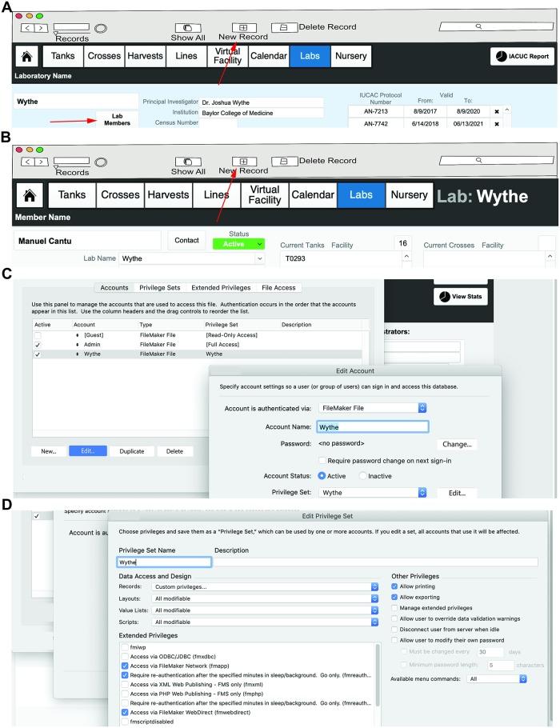Toggle the Active checkbox for the [Guest] account
This screenshot has height=728, width=560.
click(38, 335)
